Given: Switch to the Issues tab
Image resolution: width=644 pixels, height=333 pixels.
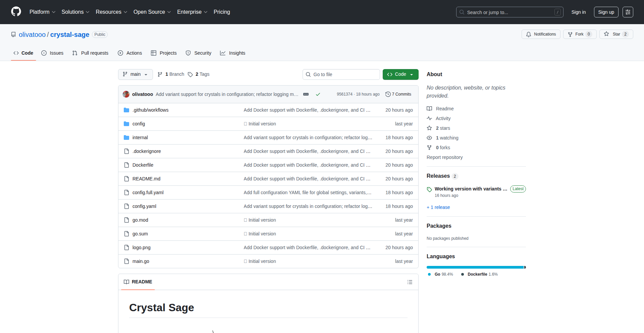Looking at the screenshot, I should point(52,53).
